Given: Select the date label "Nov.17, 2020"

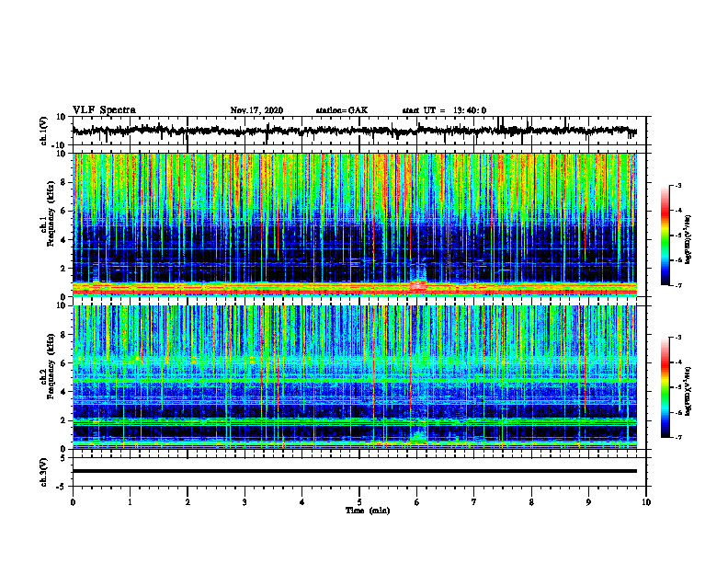Looking at the screenshot, I should [256, 110].
